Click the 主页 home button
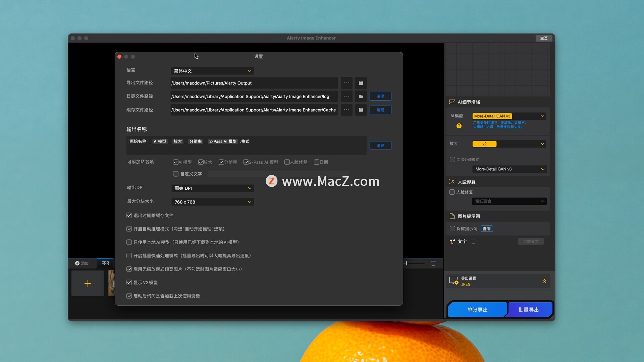644x362 pixels. [544, 38]
